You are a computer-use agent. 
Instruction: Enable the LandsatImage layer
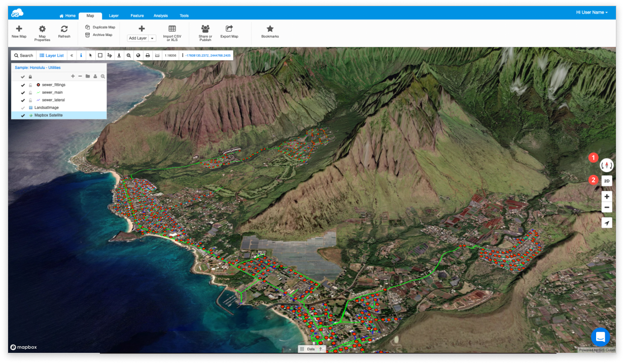click(x=23, y=107)
